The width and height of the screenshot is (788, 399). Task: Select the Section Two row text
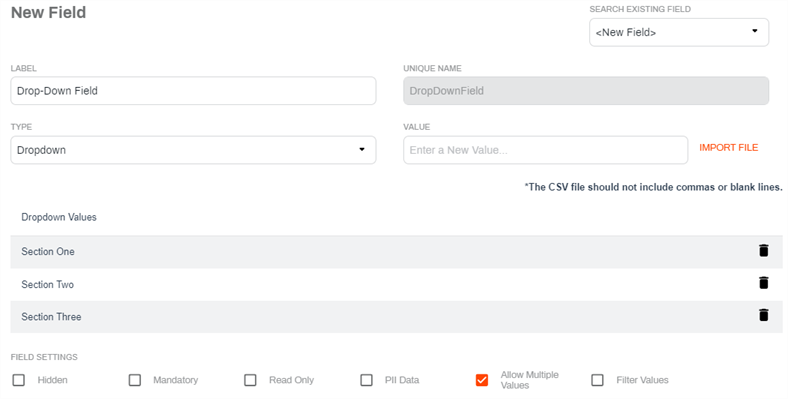click(x=47, y=284)
